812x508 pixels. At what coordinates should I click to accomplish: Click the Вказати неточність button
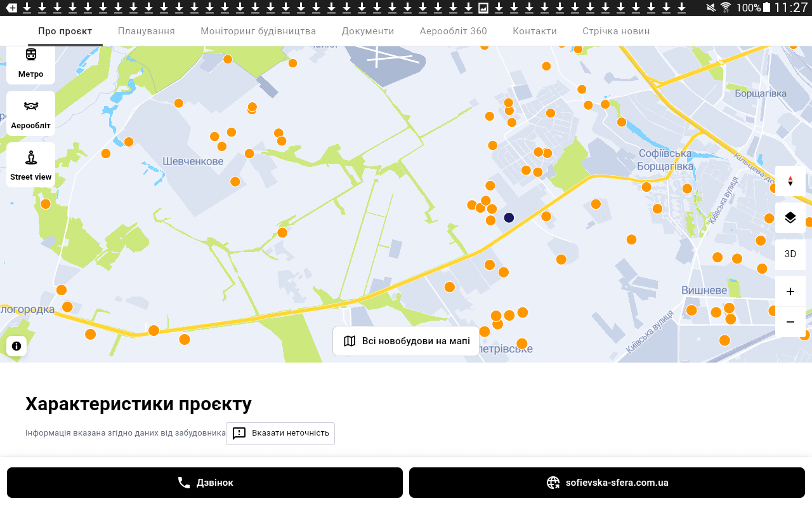coord(280,433)
